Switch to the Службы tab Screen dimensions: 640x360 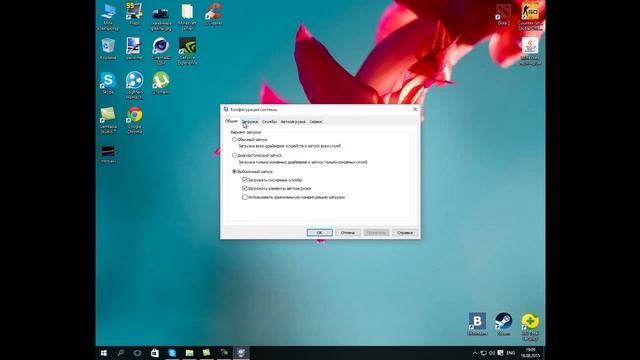click(x=269, y=122)
